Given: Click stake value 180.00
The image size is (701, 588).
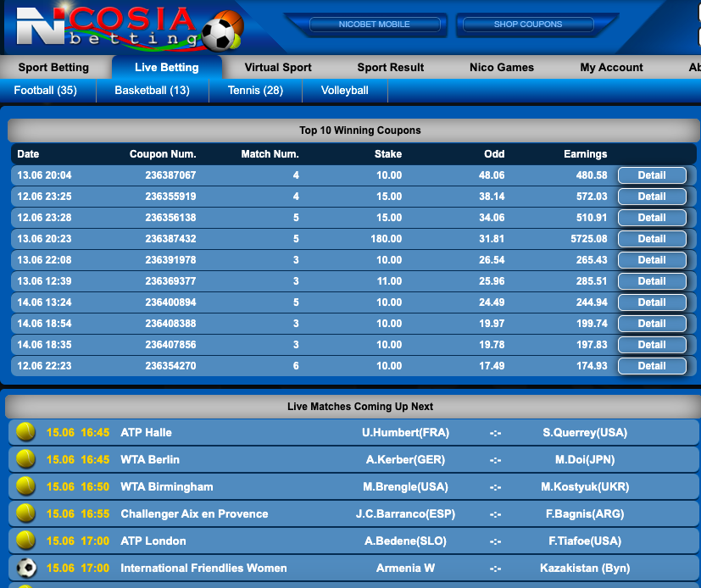Looking at the screenshot, I should pyautogui.click(x=387, y=239).
